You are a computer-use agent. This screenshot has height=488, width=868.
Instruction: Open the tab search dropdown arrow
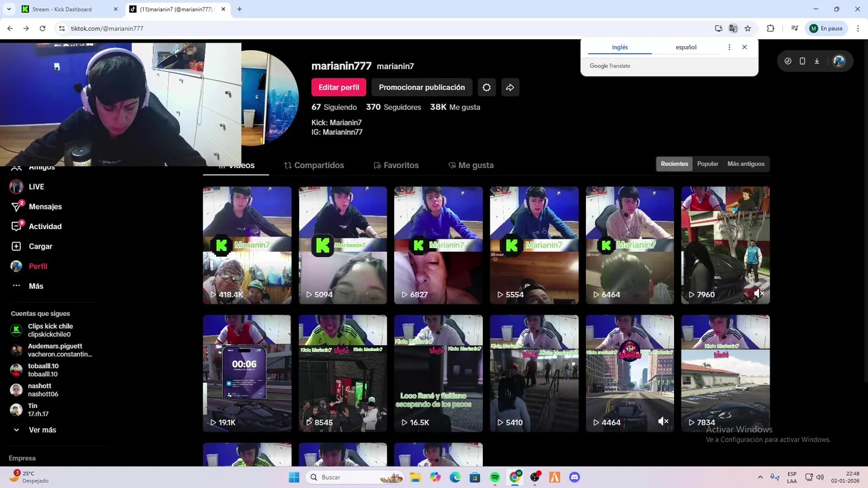[x=8, y=9]
